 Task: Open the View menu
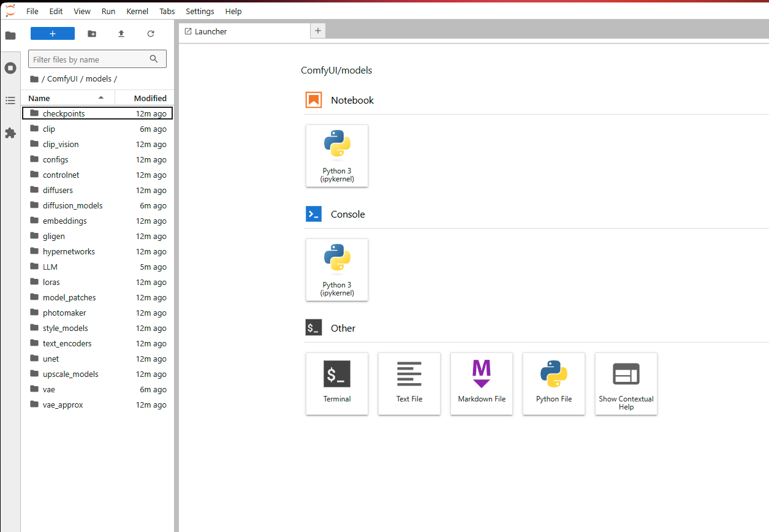82,11
